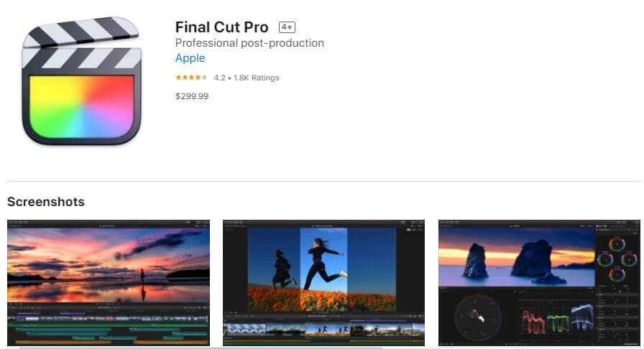Click the gold star rating icons
644x349 pixels.
(191, 77)
